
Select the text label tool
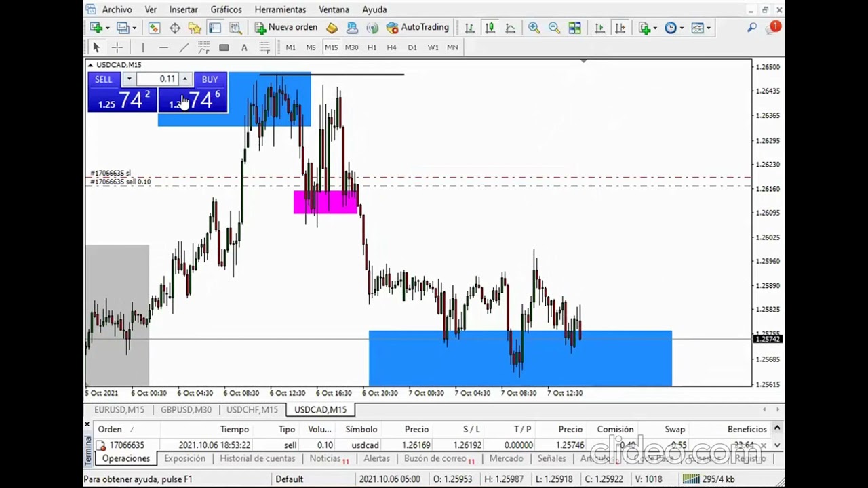244,47
